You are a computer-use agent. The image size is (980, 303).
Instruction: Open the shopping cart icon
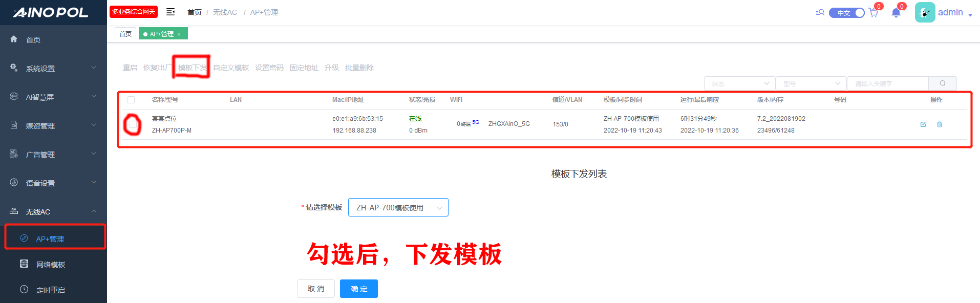(874, 13)
